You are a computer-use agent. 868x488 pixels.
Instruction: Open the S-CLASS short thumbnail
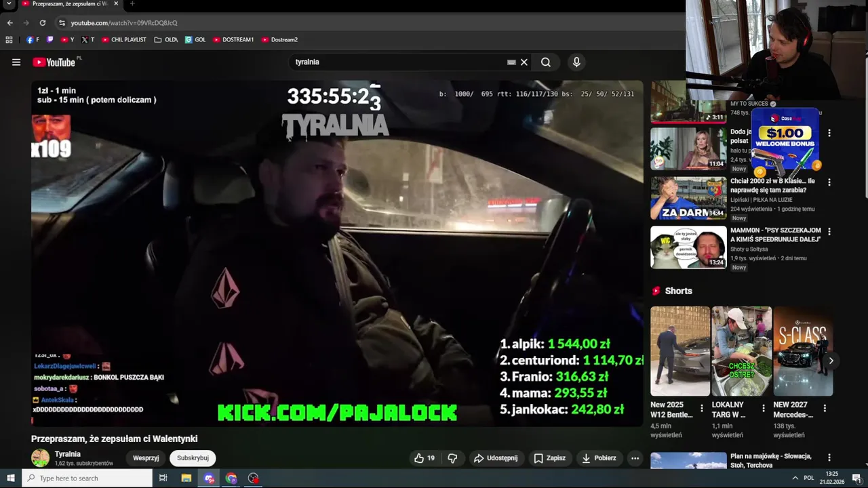(803, 351)
